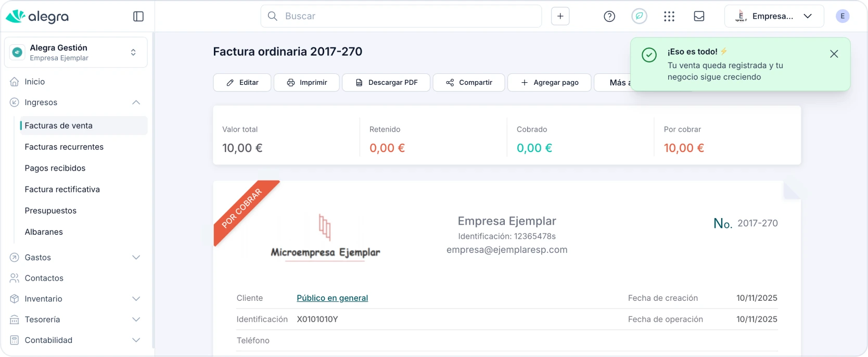The height and width of the screenshot is (357, 868).
Task: Collapse the Ingresos section chevron
Action: pos(136,103)
